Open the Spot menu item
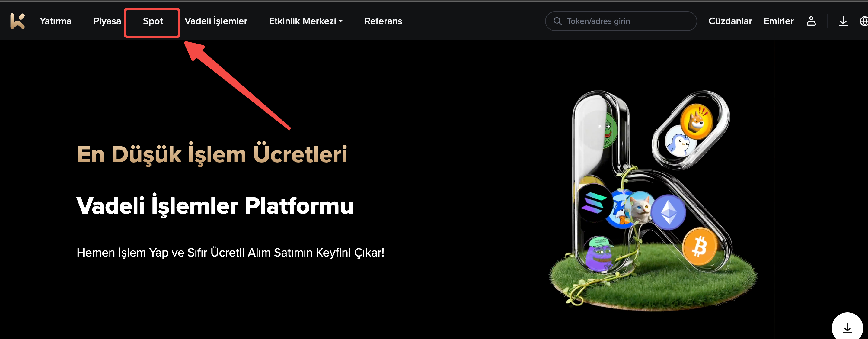This screenshot has width=868, height=339. point(153,21)
